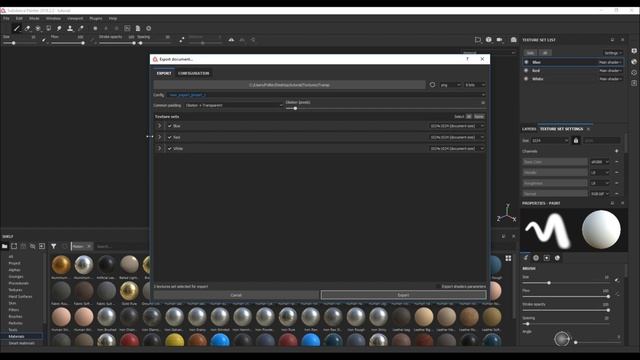Open the top icon in right vertical toolbar
This screenshot has height=360, width=640.
(x=634, y=51)
